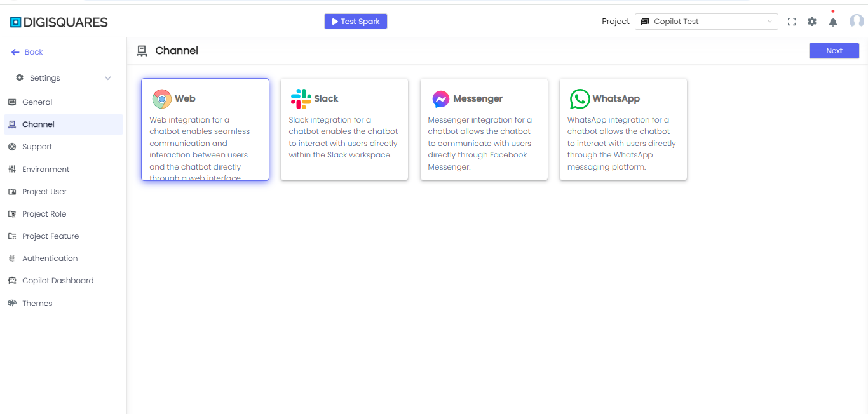Click the Slack logo icon
The height and width of the screenshot is (414, 868).
[x=301, y=99]
